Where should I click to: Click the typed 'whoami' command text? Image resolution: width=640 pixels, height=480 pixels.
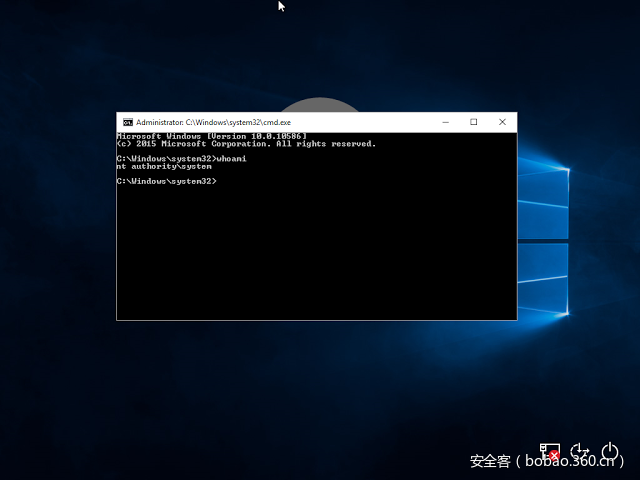[231, 158]
